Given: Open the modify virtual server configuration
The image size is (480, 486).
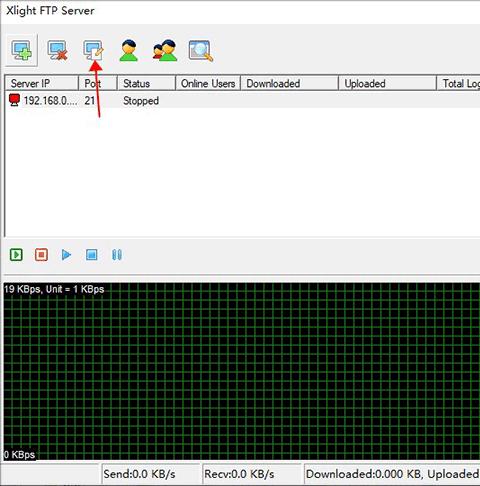Looking at the screenshot, I should click(x=93, y=50).
